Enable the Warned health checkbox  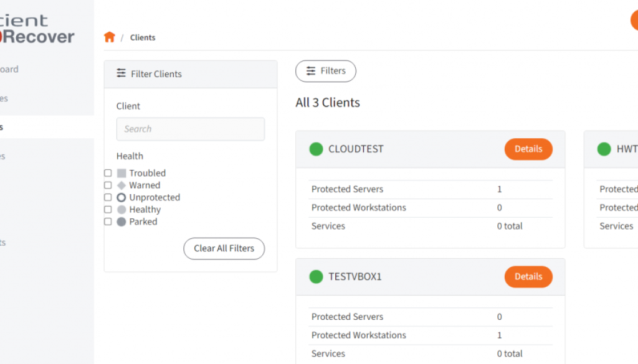(x=108, y=185)
